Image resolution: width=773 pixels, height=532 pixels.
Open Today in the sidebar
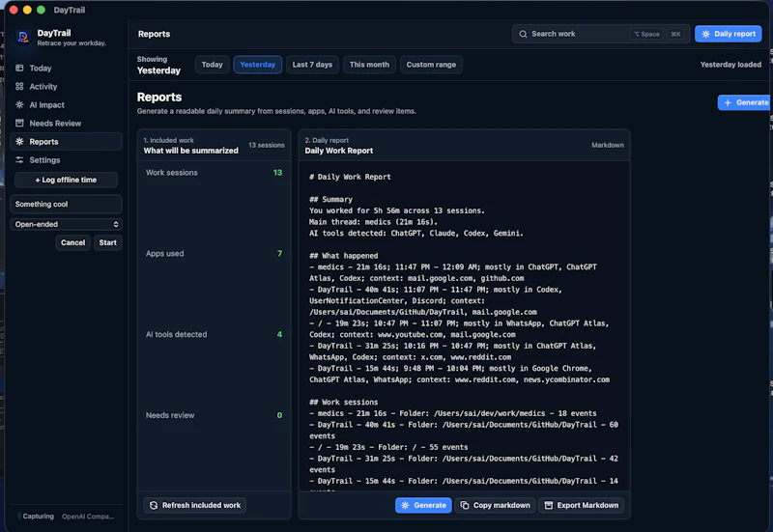point(66,68)
